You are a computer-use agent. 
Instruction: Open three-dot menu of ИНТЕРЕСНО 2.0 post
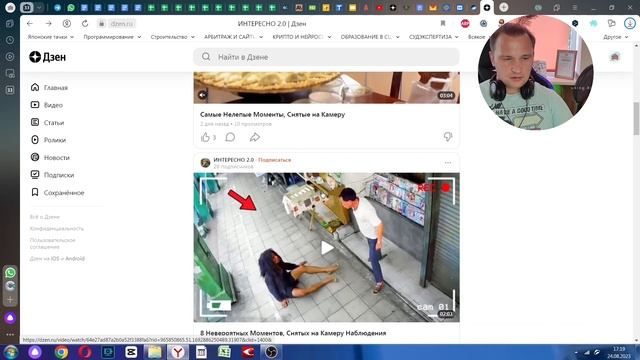click(x=448, y=162)
